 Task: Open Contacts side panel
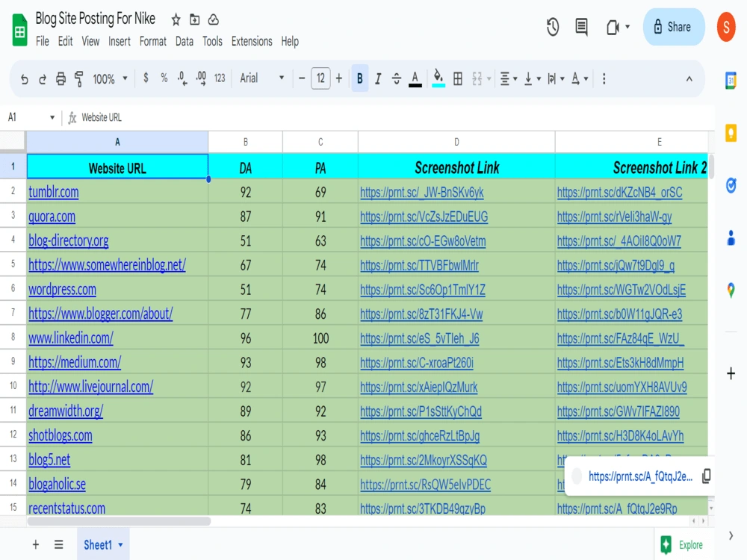(731, 237)
